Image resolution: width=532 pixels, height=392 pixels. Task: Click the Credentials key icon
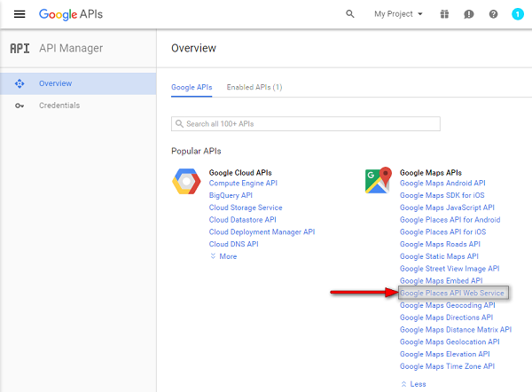20,106
